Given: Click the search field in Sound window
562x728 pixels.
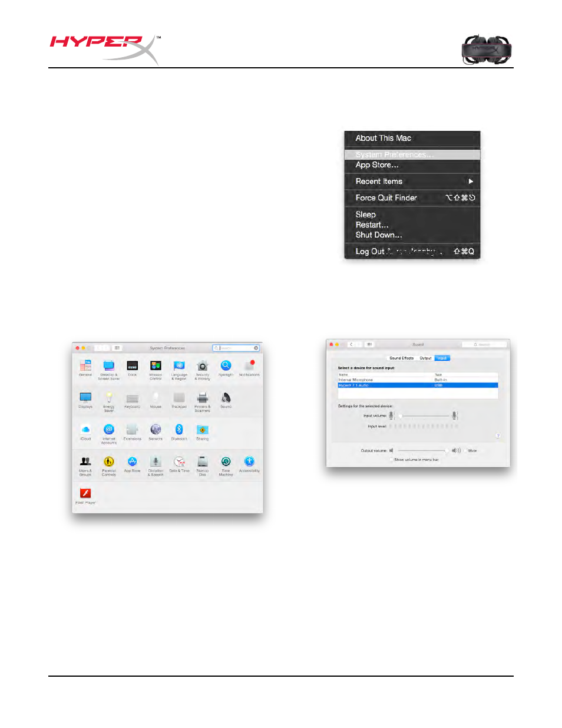Looking at the screenshot, I should (x=484, y=344).
